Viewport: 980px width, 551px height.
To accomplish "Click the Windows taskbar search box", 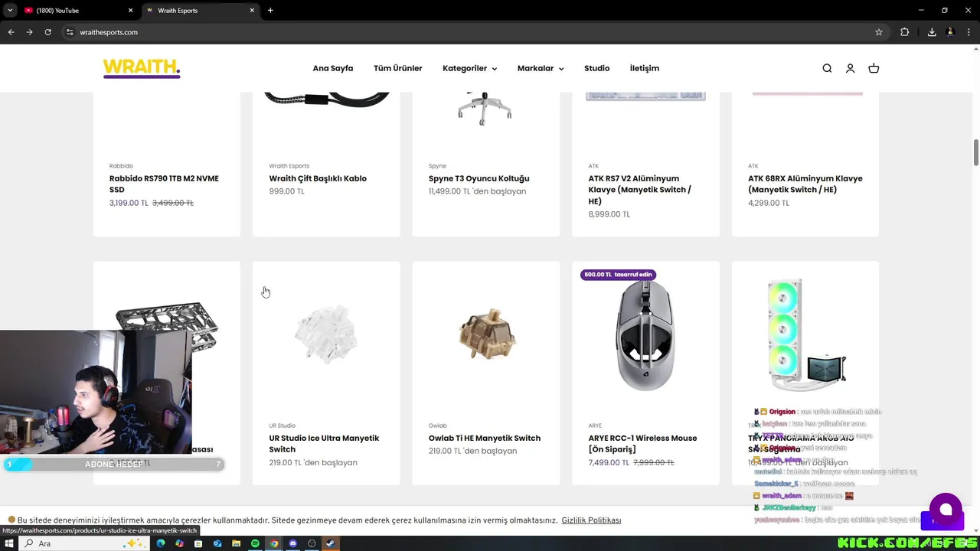I will tap(84, 543).
